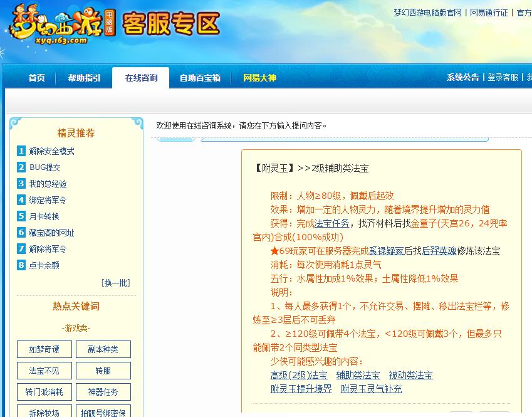Open the 首页 navigation tab
The height and width of the screenshot is (417, 532).
coord(36,78)
